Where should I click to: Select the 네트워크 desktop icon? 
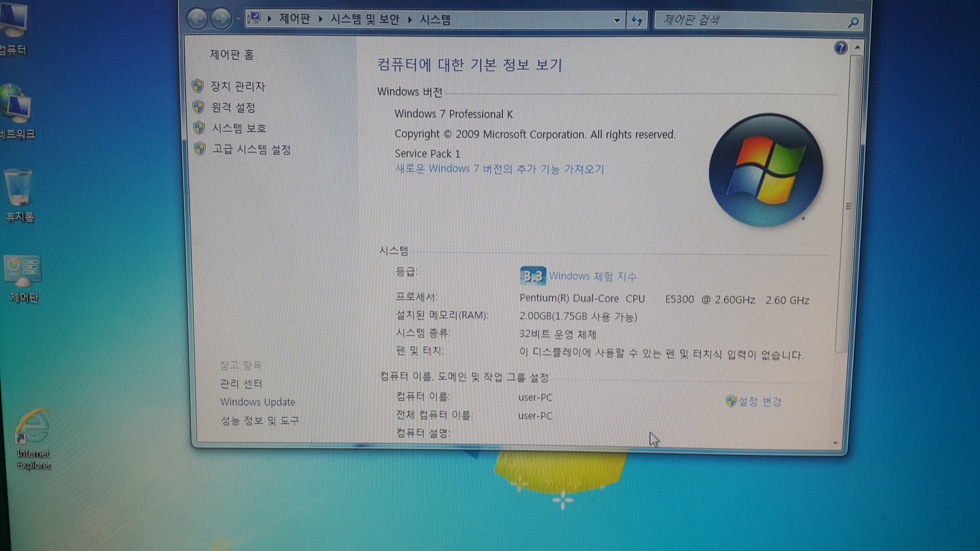click(17, 112)
